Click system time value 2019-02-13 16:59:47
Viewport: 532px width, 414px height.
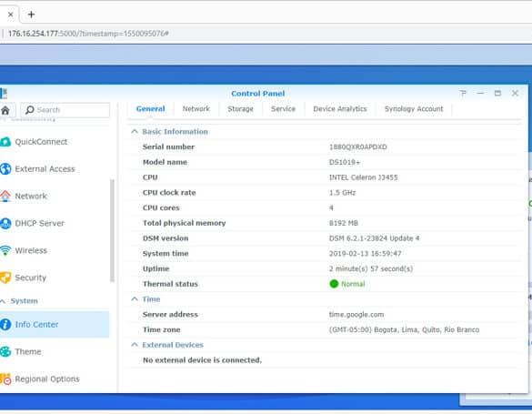coord(365,254)
